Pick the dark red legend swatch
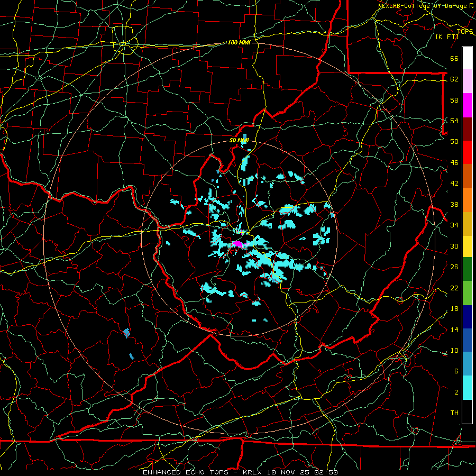The width and height of the screenshot is (476, 476). (467, 129)
